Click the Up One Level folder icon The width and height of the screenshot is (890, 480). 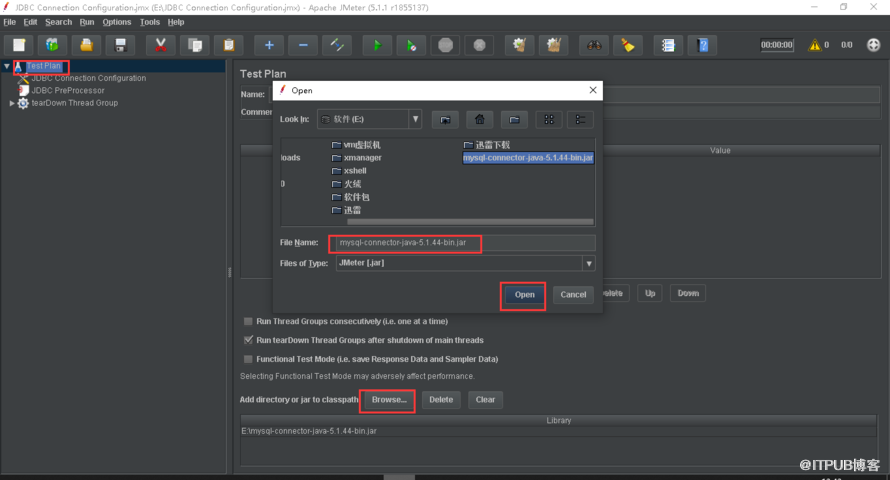(x=447, y=120)
